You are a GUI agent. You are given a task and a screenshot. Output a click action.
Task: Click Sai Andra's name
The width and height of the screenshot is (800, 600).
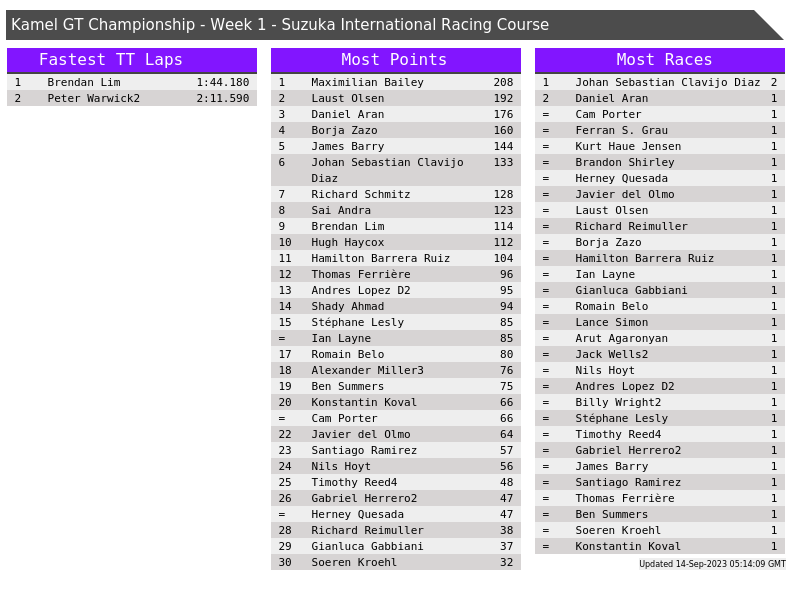pyautogui.click(x=341, y=211)
